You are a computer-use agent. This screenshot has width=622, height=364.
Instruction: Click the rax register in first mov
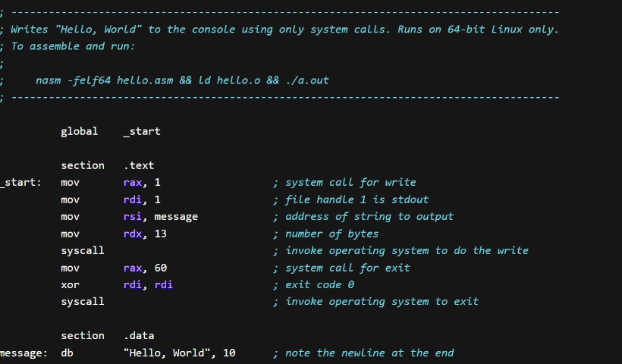click(133, 183)
